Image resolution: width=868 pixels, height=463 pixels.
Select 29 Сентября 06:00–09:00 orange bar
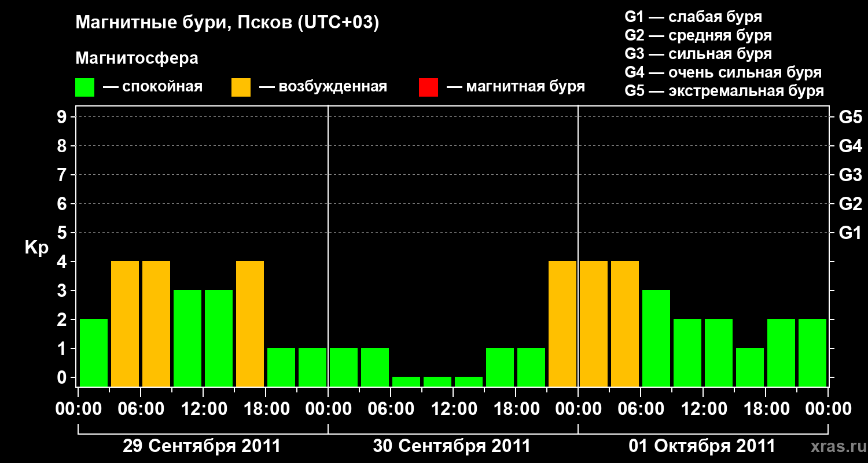[x=156, y=324]
